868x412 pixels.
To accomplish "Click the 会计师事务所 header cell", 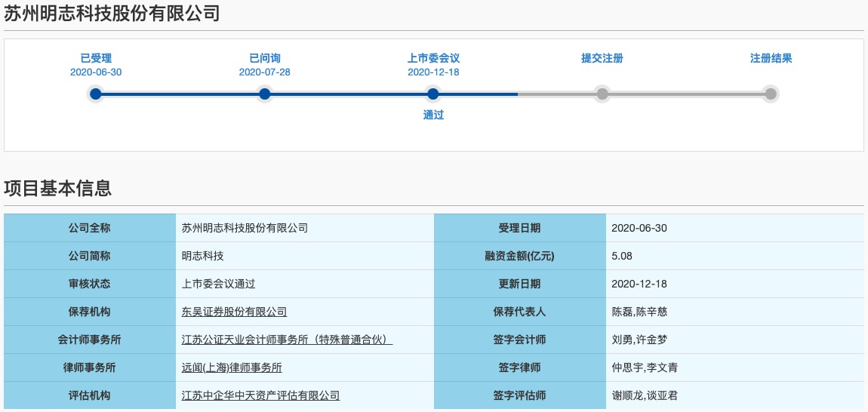I will (90, 340).
